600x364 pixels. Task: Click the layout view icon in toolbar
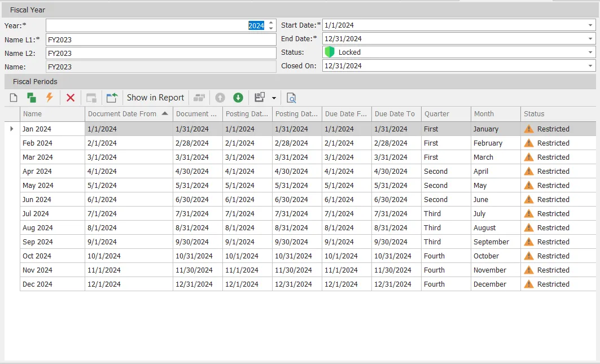[x=260, y=98]
